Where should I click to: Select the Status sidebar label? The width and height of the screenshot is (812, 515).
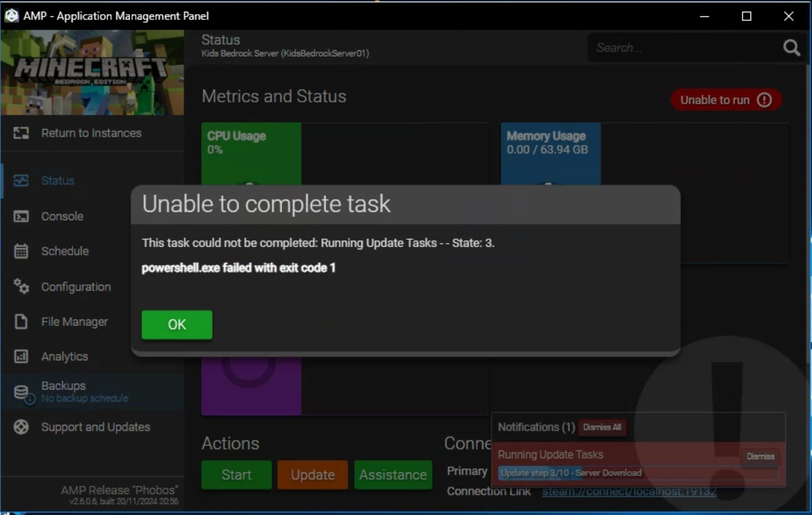coord(58,181)
